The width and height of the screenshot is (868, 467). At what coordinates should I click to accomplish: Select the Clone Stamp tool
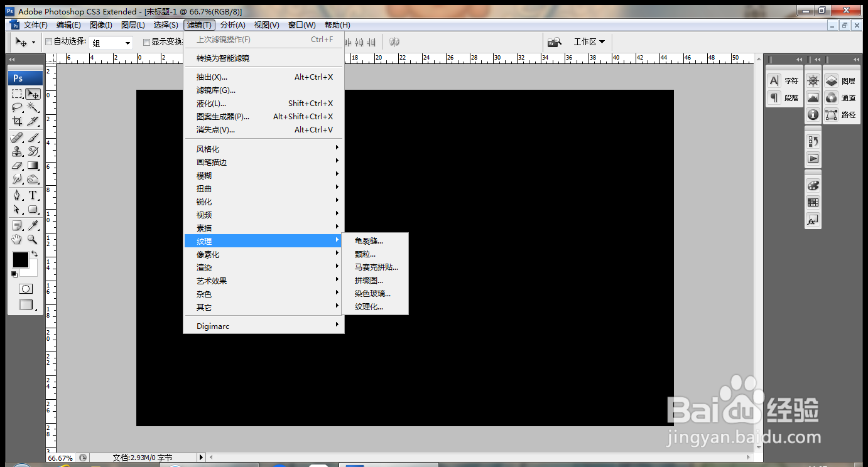pyautogui.click(x=18, y=151)
